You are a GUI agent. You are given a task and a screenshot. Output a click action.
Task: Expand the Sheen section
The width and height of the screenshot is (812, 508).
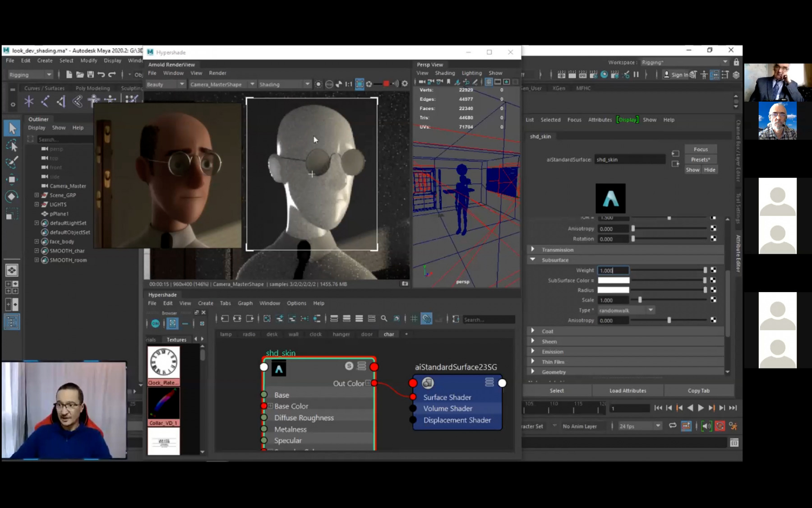(x=533, y=341)
